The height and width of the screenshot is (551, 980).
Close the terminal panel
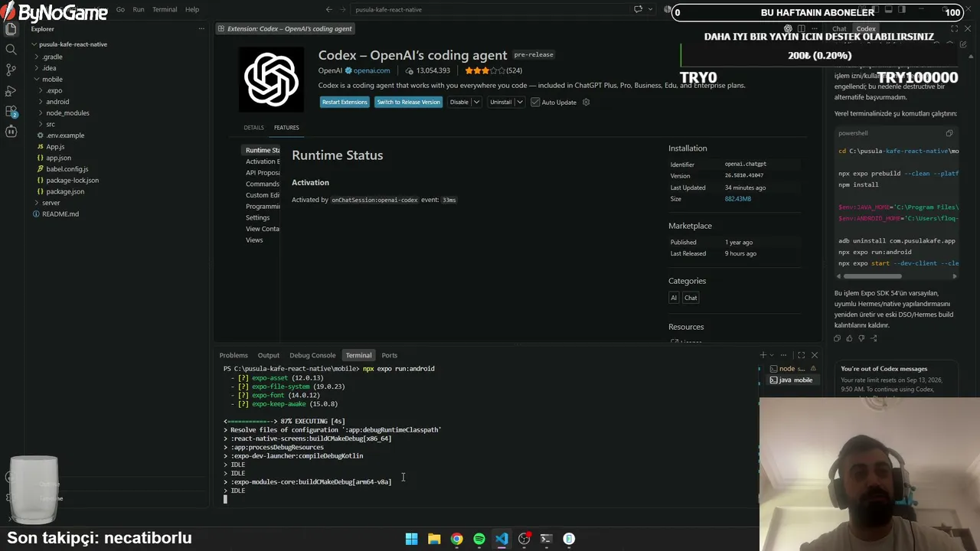coord(815,355)
